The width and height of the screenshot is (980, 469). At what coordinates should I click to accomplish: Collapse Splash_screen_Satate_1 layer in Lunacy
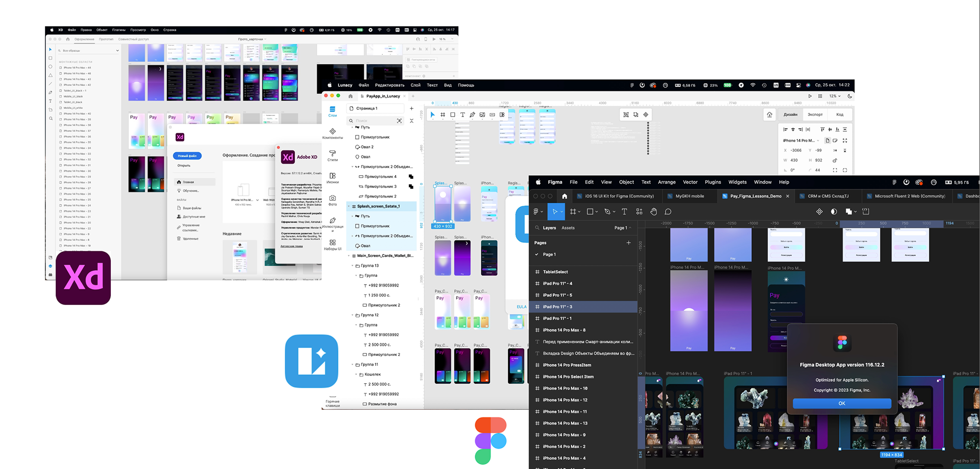click(349, 206)
